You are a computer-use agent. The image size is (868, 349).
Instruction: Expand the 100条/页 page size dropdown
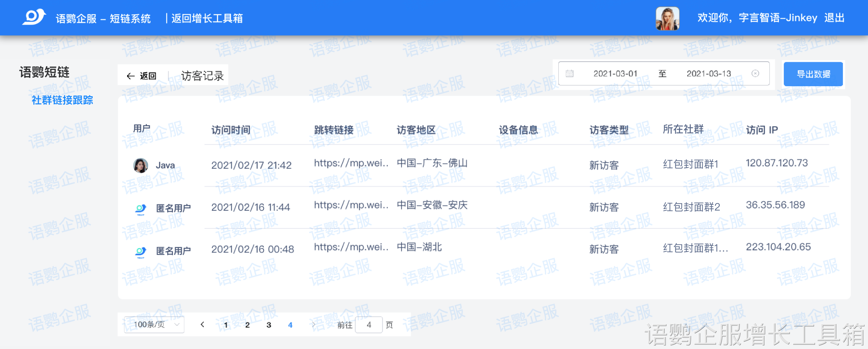tap(154, 325)
